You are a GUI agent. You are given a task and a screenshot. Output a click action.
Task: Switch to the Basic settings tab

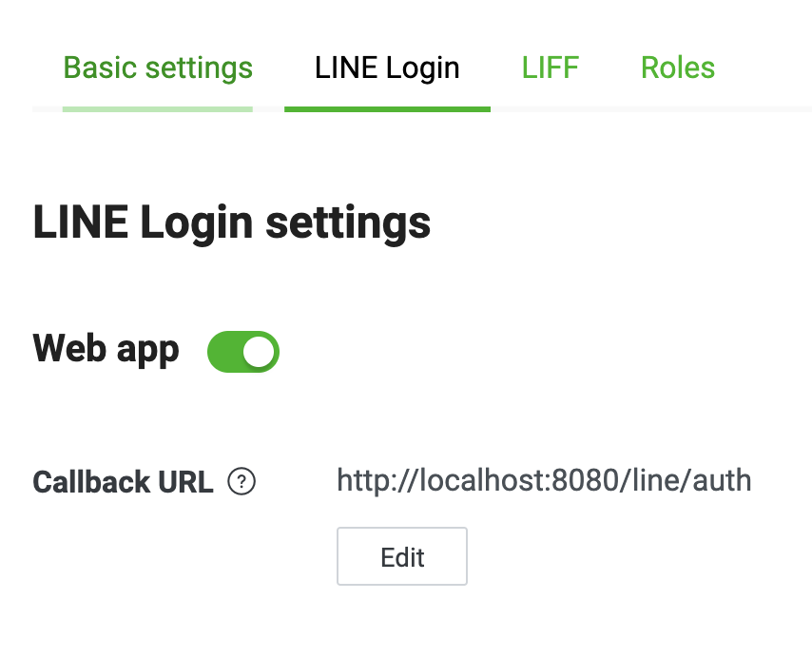[158, 68]
